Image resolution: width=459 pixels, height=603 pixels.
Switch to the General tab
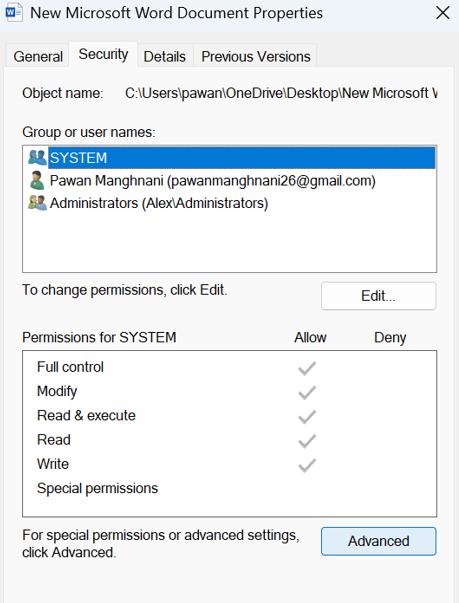pos(38,57)
